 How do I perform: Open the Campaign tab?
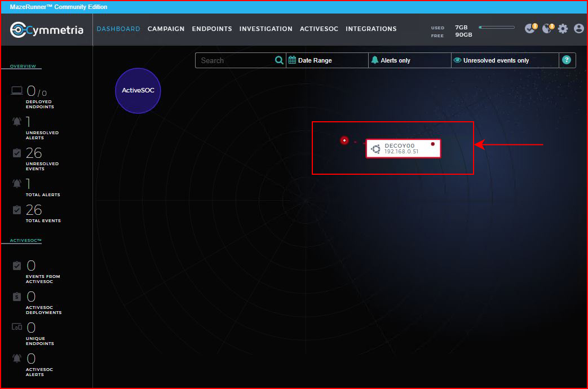click(x=166, y=29)
